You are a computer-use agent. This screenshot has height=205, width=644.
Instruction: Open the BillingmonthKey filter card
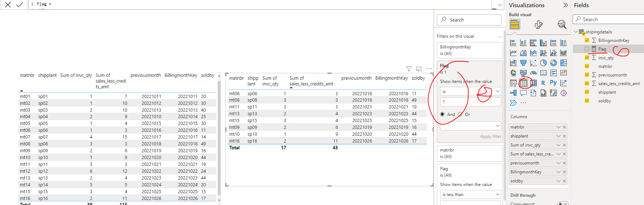tap(470, 50)
